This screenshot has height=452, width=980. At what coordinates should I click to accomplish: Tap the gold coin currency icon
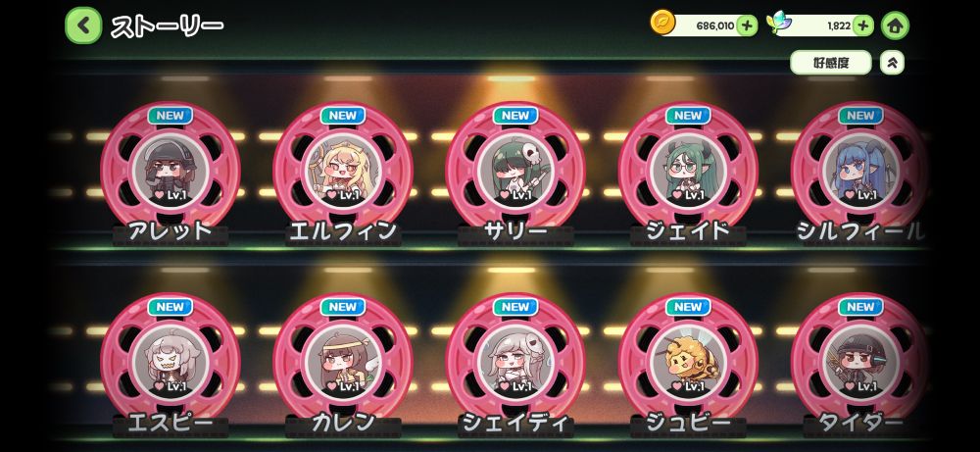(662, 23)
